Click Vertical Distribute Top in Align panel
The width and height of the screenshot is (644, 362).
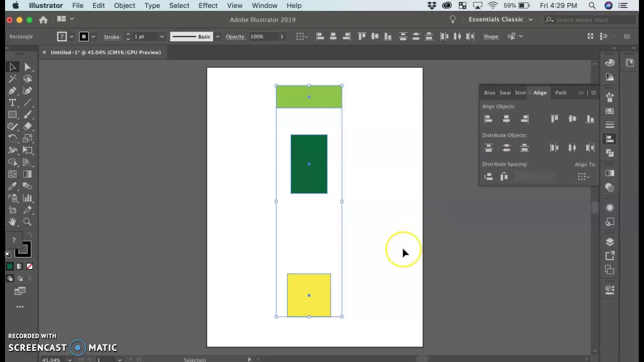(x=488, y=148)
